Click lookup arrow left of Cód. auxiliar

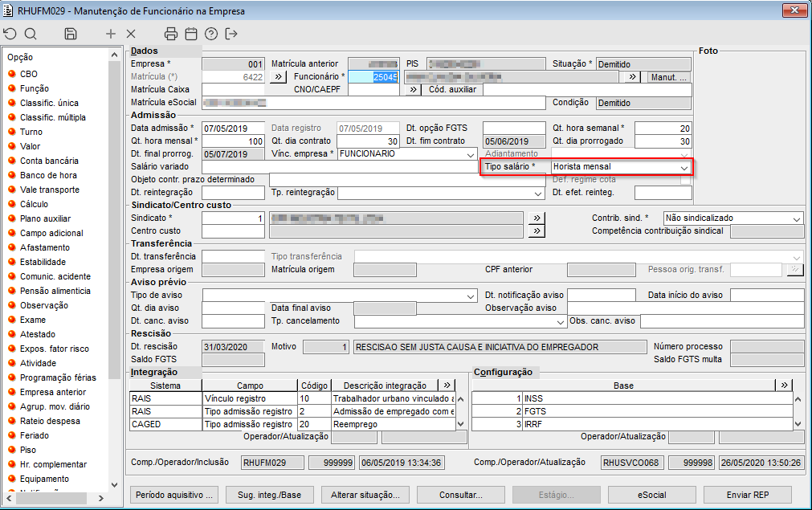coord(413,90)
